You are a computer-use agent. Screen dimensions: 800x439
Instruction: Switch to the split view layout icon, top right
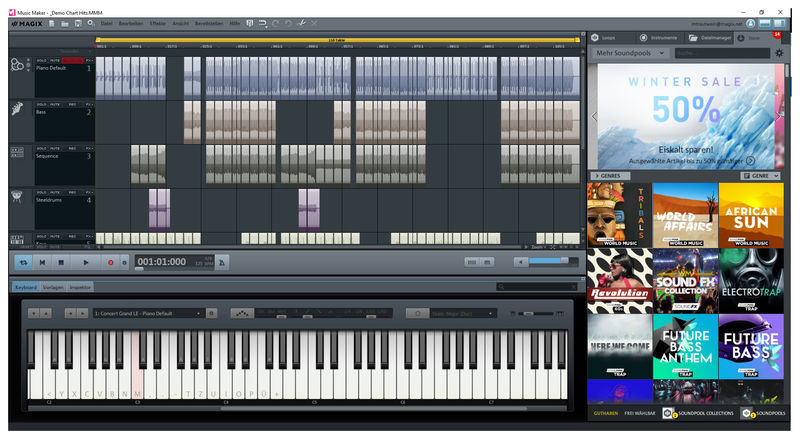779,23
